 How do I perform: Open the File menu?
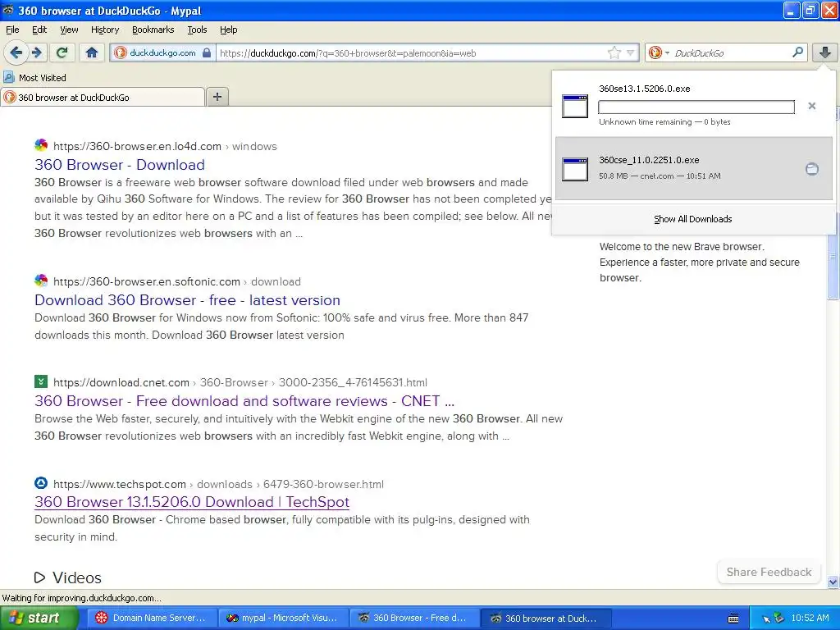12,30
